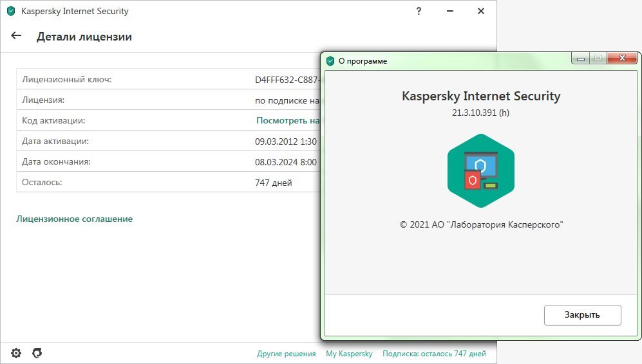
Task: Click the help question mark in the main window
Action: pyautogui.click(x=419, y=11)
